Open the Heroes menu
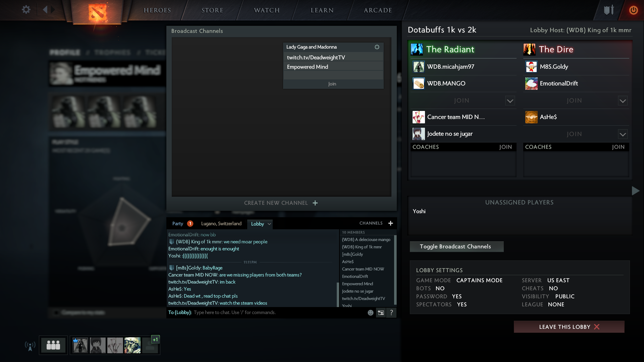644x362 pixels. pos(157,10)
